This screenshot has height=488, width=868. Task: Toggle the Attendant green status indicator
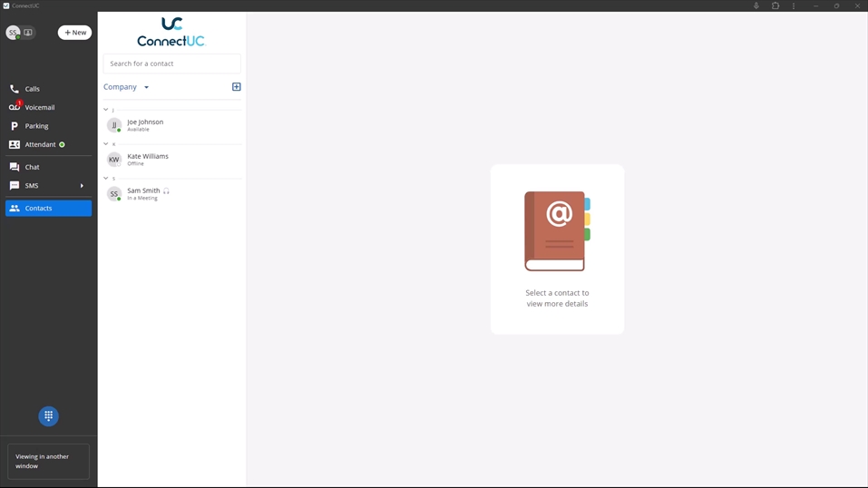point(63,145)
